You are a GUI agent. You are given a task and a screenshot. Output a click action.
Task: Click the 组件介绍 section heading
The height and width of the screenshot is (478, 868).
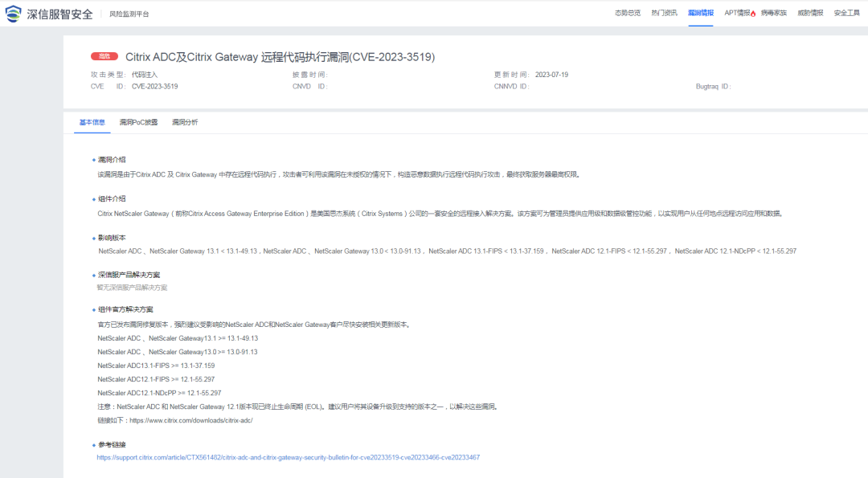coord(112,198)
